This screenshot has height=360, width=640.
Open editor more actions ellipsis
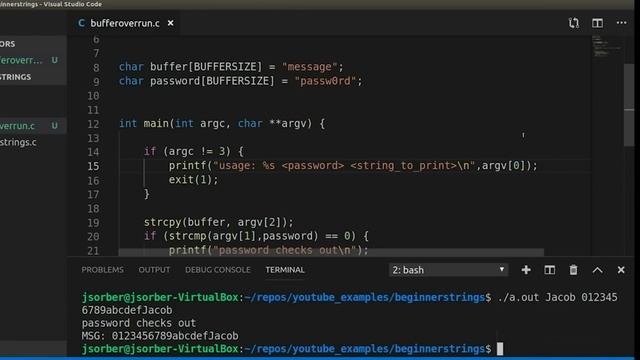click(x=621, y=22)
